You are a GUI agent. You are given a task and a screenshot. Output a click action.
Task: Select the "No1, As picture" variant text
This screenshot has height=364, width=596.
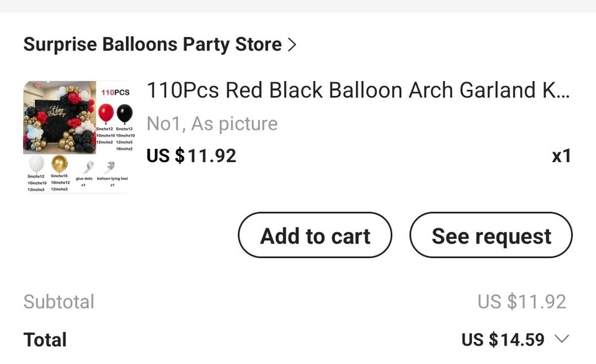pyautogui.click(x=212, y=124)
